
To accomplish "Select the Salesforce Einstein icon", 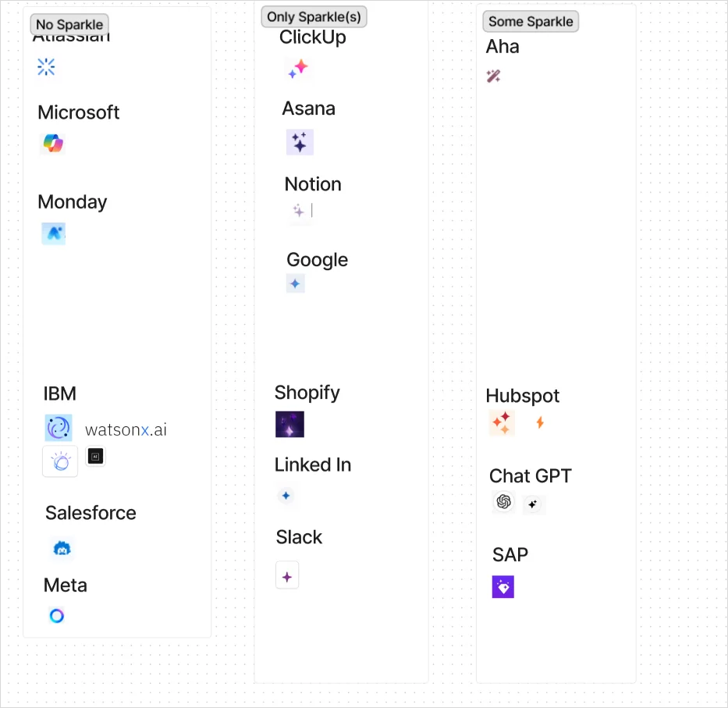I will pos(62,549).
